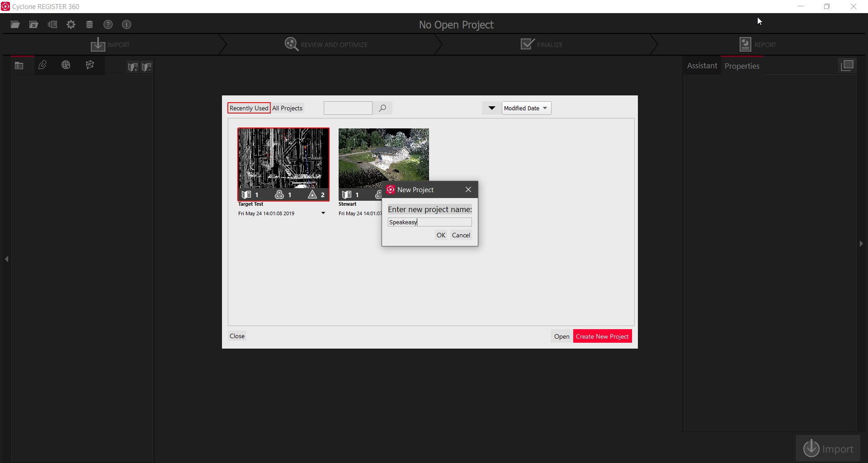Click the Cyclone logo in New Project dialog
Image resolution: width=868 pixels, height=463 pixels.
pyautogui.click(x=391, y=189)
